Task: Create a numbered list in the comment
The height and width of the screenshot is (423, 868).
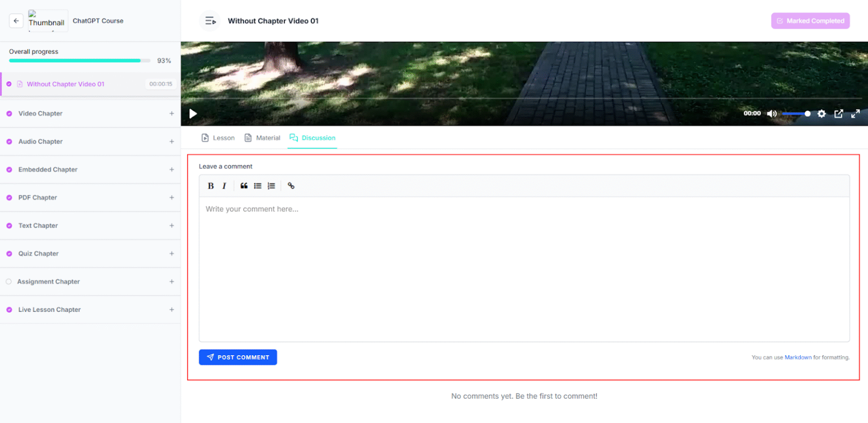Action: pos(271,185)
